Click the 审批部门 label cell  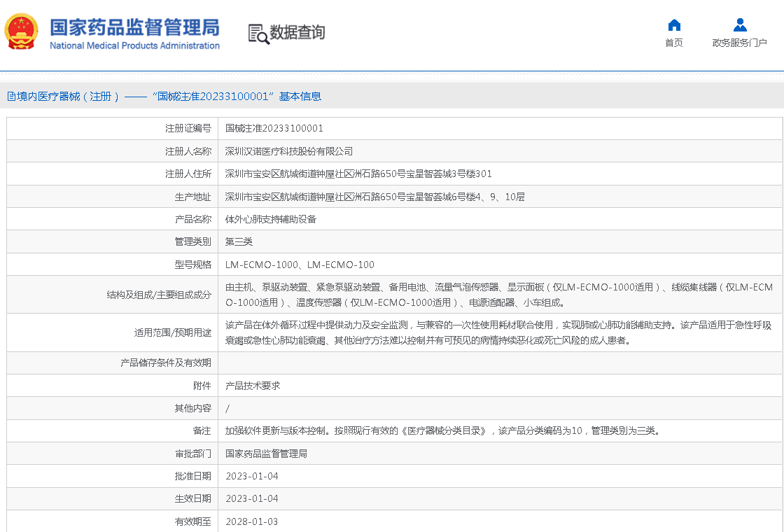(x=113, y=454)
